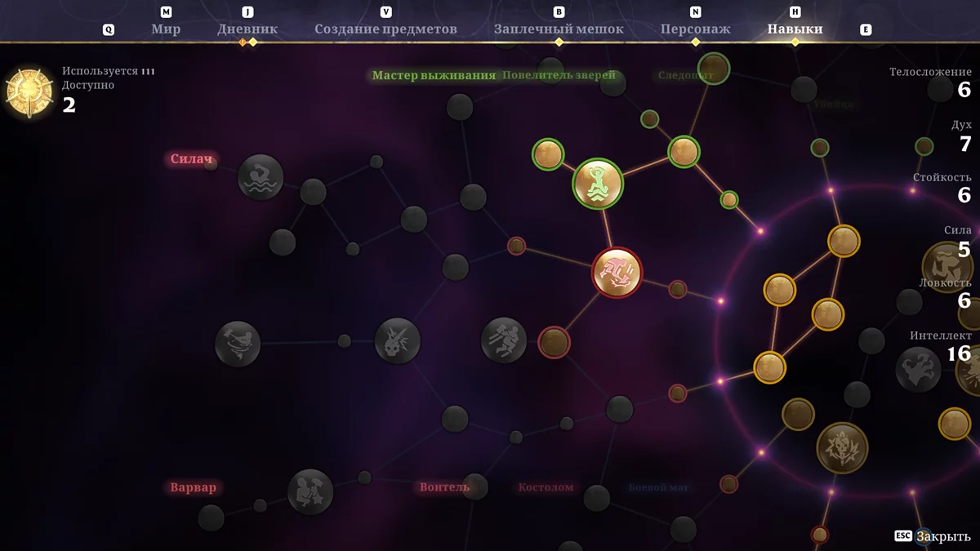Click the Силач class label
The height and width of the screenshot is (551, 980).
click(191, 159)
